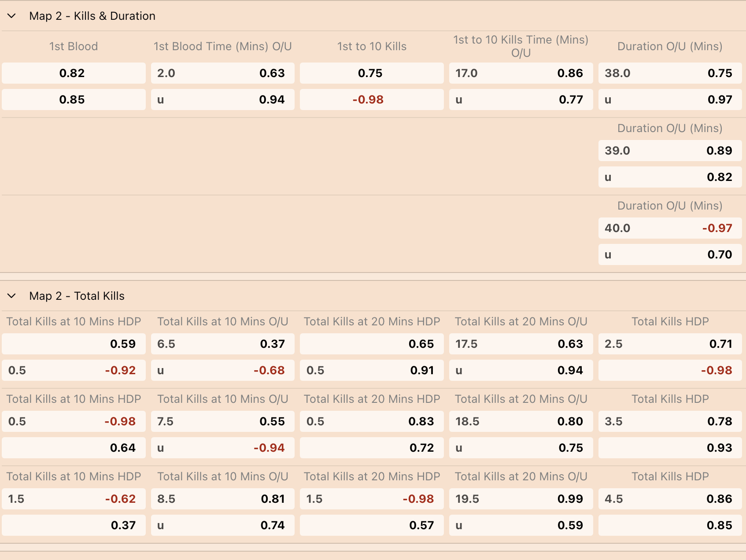The width and height of the screenshot is (746, 560).
Task: Choose Total Kills at 10 Mins over 6.5
Action: coord(222,344)
